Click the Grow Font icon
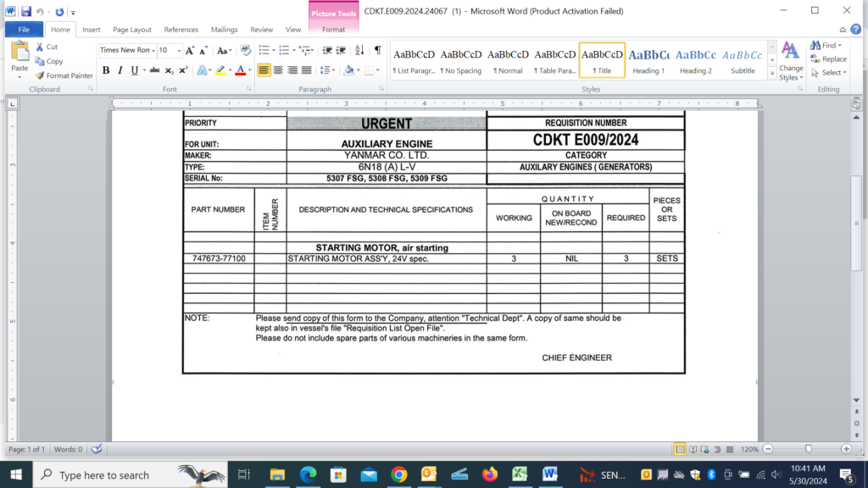The width and height of the screenshot is (868, 488). [x=191, y=51]
